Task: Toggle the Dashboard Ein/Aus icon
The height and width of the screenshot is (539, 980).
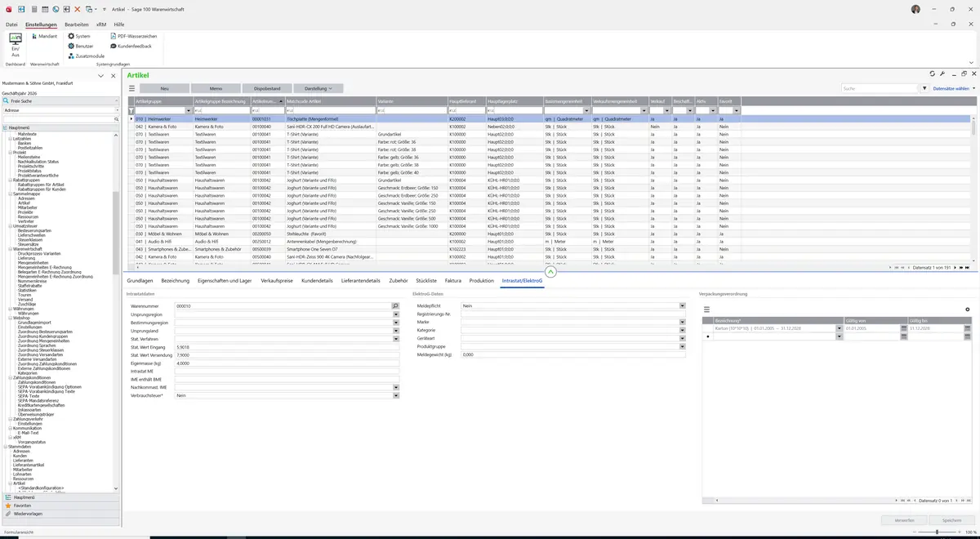Action: (15, 44)
